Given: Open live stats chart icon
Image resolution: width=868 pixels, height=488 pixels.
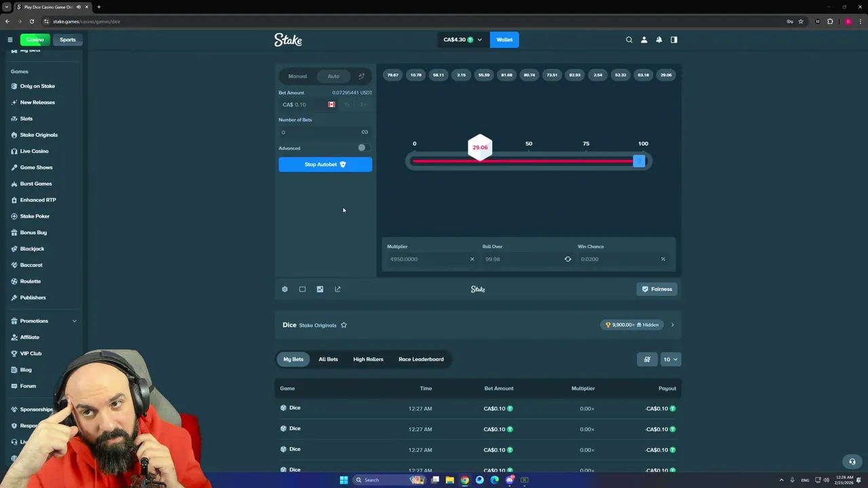Looking at the screenshot, I should click(320, 289).
